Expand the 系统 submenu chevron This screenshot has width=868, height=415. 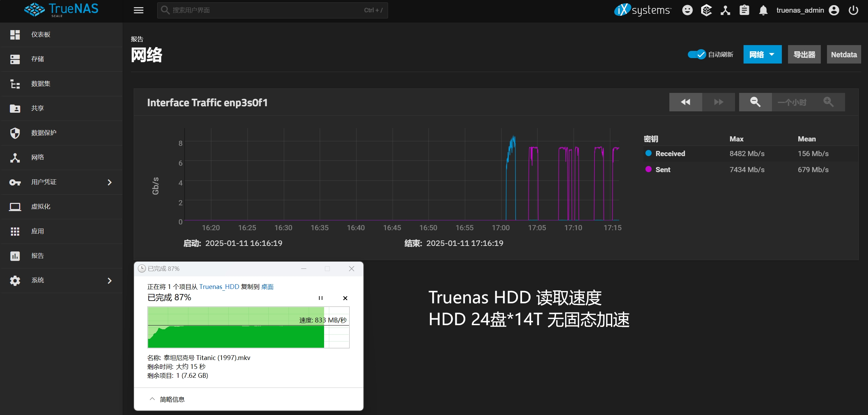[x=109, y=280]
